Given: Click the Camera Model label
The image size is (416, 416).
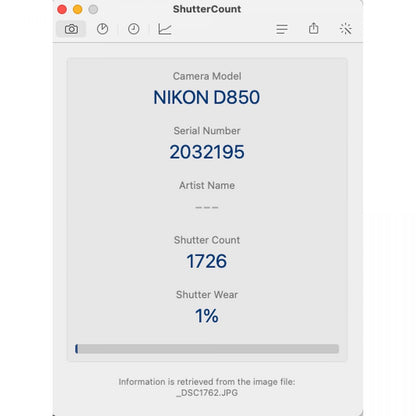Looking at the screenshot, I should 207,76.
